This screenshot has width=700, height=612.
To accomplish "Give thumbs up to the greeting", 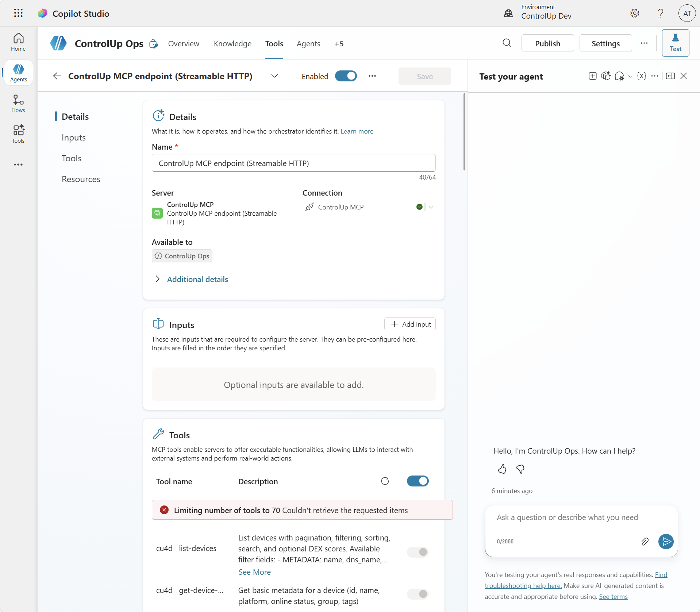I will (x=502, y=469).
